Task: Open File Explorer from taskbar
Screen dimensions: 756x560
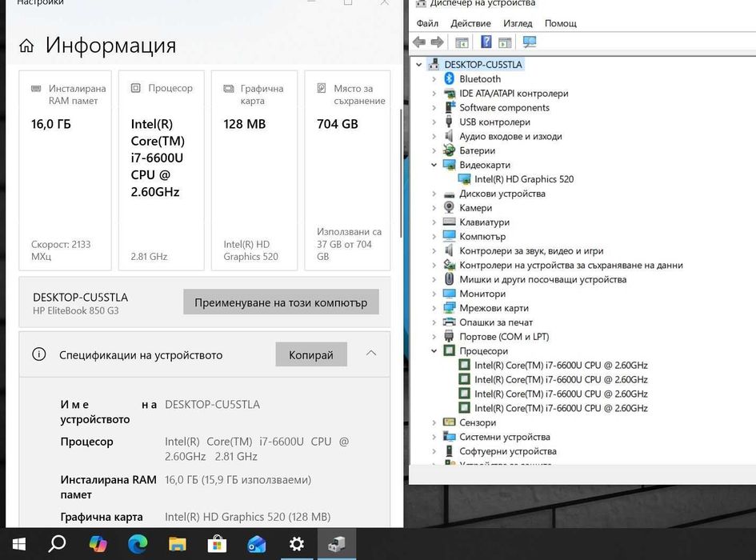Action: pos(178,544)
